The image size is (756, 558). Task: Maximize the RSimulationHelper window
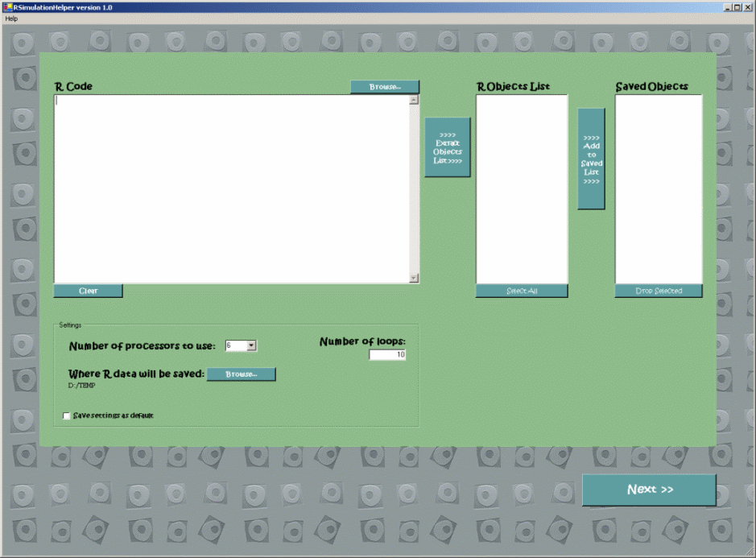(x=737, y=6)
